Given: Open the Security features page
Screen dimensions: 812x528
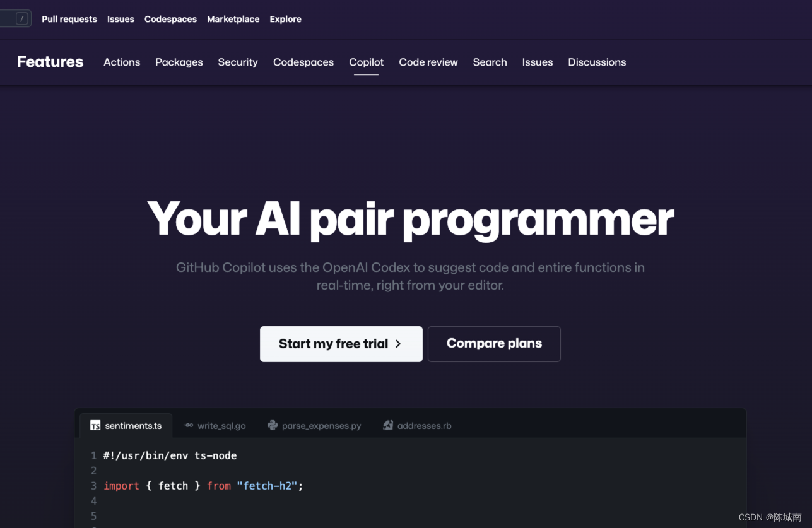Looking at the screenshot, I should click(x=238, y=62).
